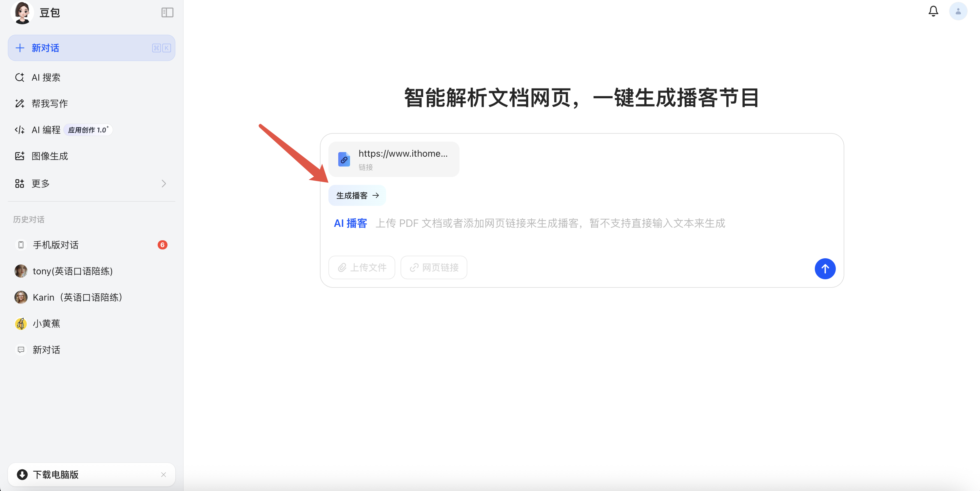Screen dimensions: 980x491
Task: Click Karin's avatar thumbnail
Action: [21, 297]
